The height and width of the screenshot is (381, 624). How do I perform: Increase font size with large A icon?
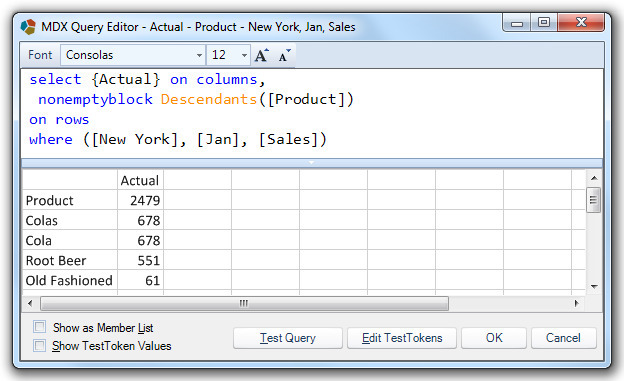click(x=261, y=55)
